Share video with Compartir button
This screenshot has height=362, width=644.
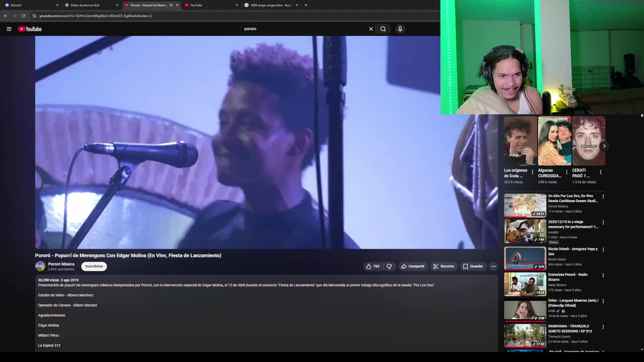[413, 266]
